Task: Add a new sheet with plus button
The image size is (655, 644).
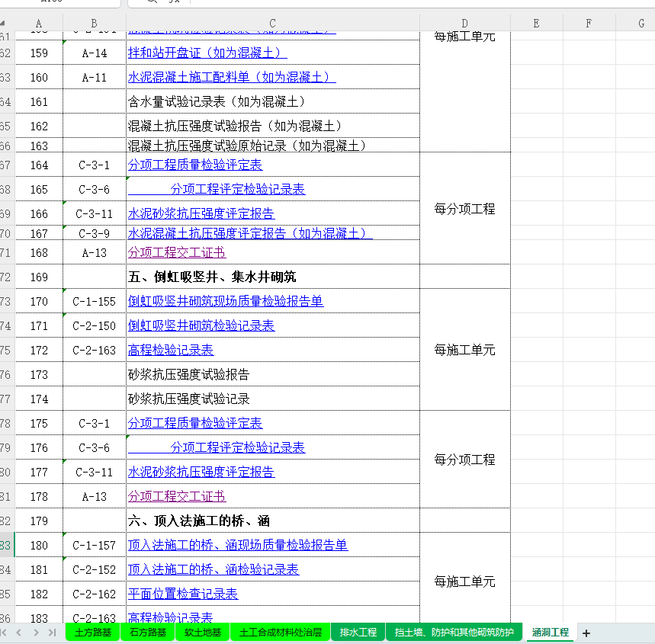Action: (x=586, y=633)
